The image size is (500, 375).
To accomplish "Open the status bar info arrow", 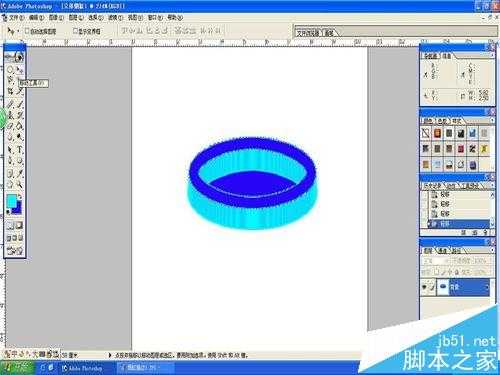I will (110, 355).
